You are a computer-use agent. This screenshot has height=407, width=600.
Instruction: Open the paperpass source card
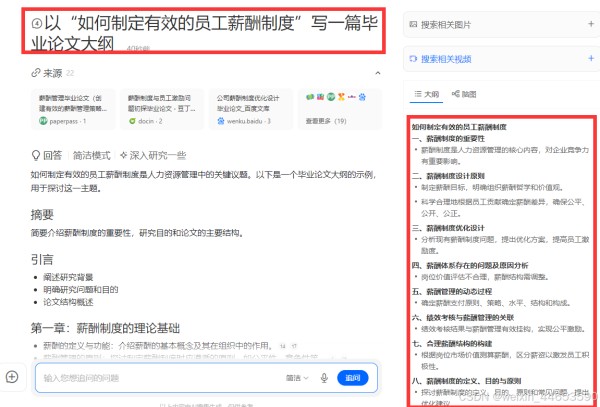click(x=73, y=109)
